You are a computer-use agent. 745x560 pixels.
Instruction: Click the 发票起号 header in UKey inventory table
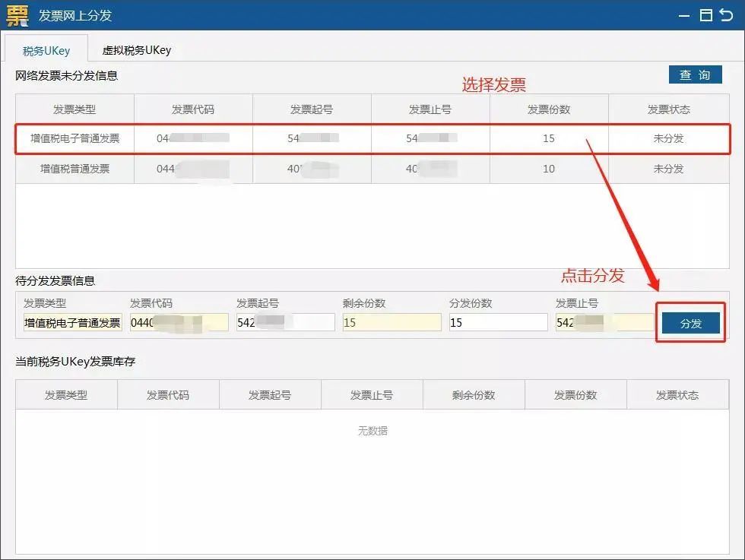270,394
